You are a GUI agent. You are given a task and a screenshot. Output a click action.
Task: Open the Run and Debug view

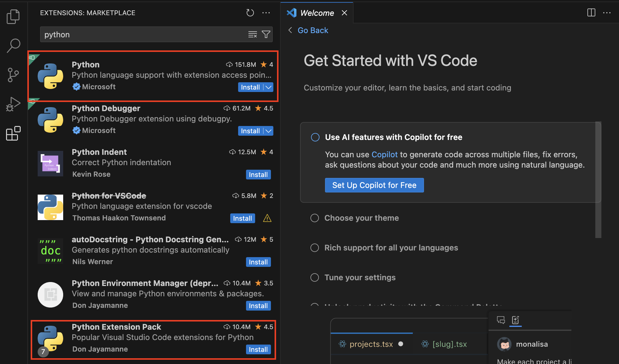(13, 104)
